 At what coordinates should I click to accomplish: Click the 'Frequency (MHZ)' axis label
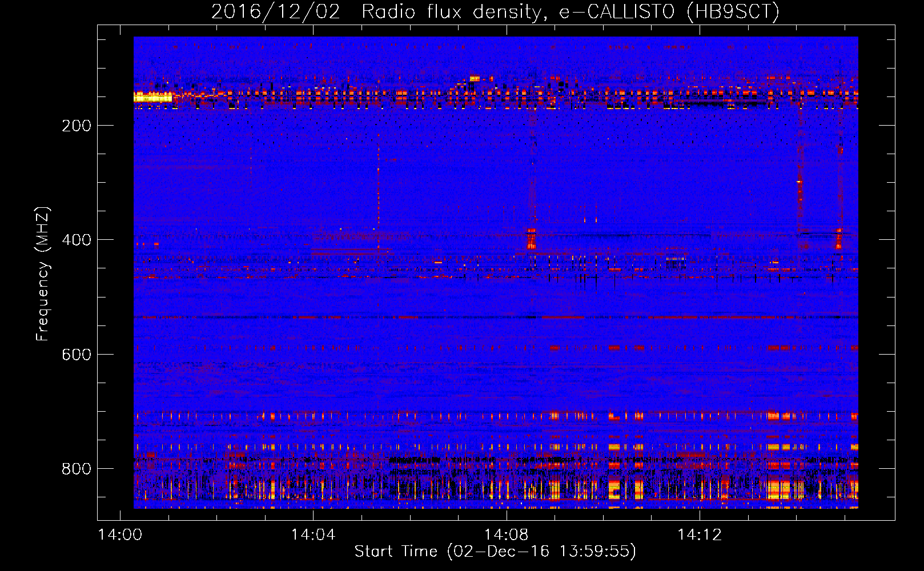click(x=43, y=274)
